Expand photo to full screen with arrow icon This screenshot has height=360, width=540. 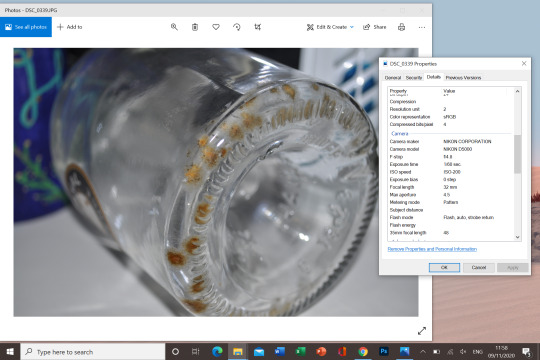[x=422, y=331]
